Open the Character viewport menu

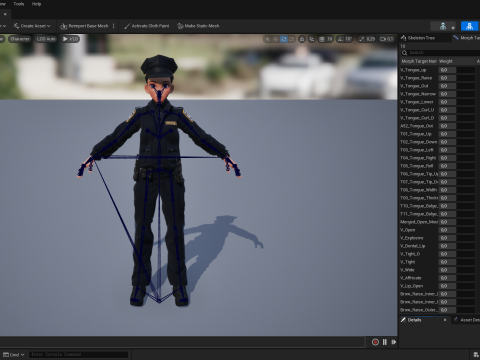pyautogui.click(x=20, y=39)
